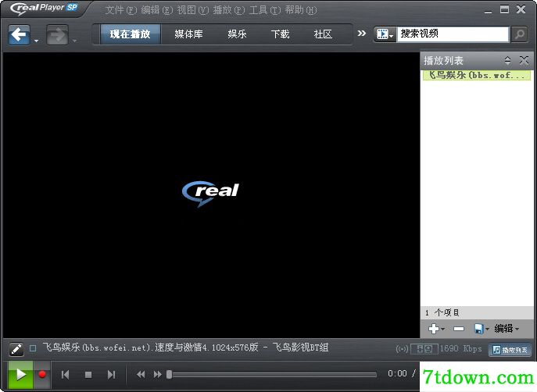The image size is (537, 392).
Task: Open the 文件(F) menu
Action: pyautogui.click(x=121, y=10)
